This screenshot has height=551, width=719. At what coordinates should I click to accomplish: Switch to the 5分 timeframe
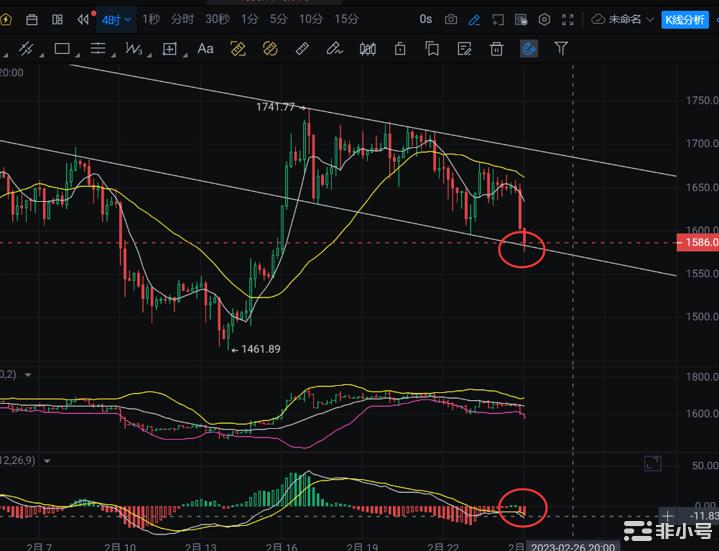278,19
